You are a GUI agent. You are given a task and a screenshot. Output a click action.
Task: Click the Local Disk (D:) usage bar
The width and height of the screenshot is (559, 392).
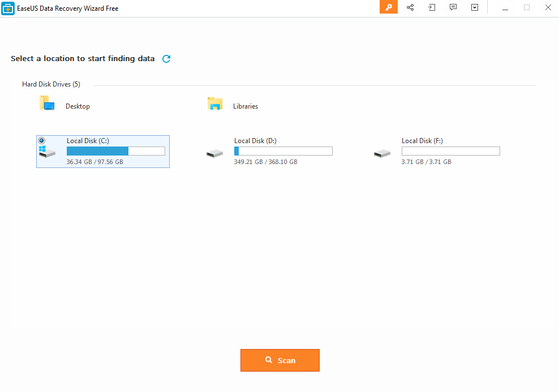[283, 151]
